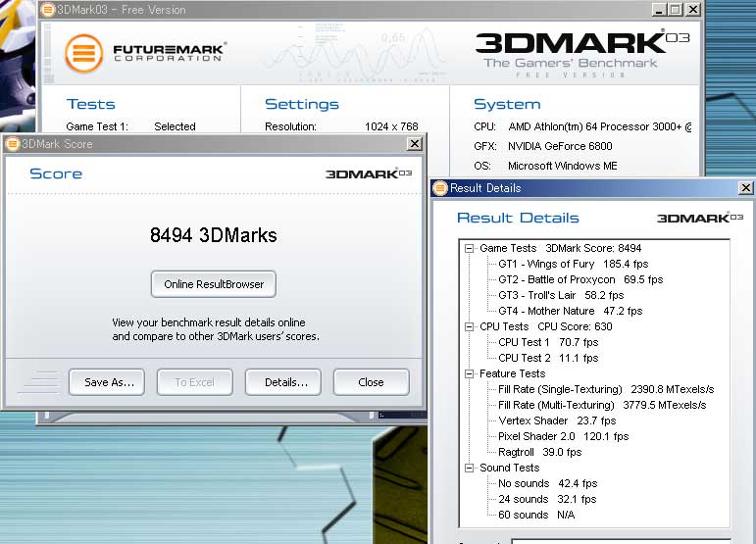Image resolution: width=756 pixels, height=544 pixels.
Task: Click the Tests heading in main window
Action: point(90,104)
